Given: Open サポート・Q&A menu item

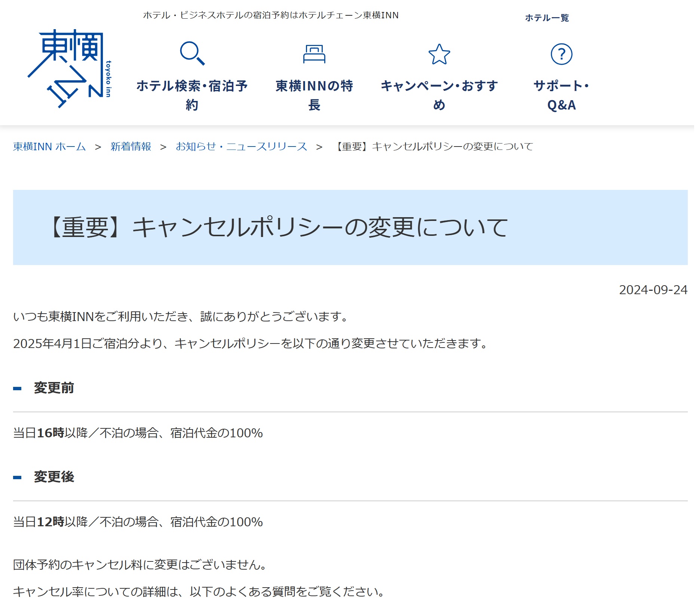Looking at the screenshot, I should (561, 95).
